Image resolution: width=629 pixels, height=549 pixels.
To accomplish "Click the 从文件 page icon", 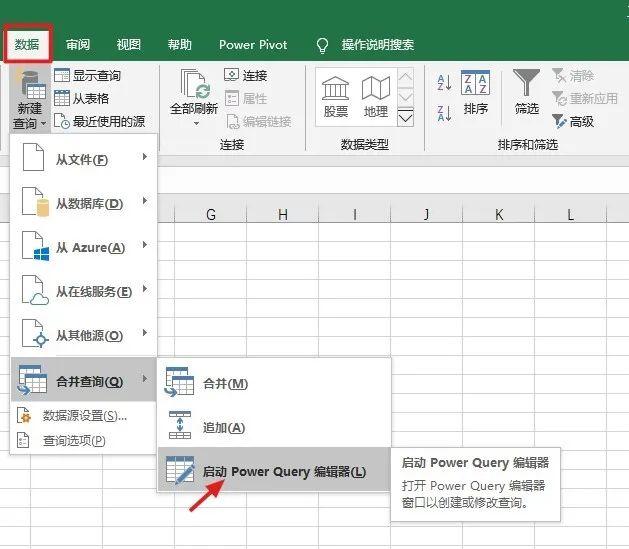I will pos(33,158).
